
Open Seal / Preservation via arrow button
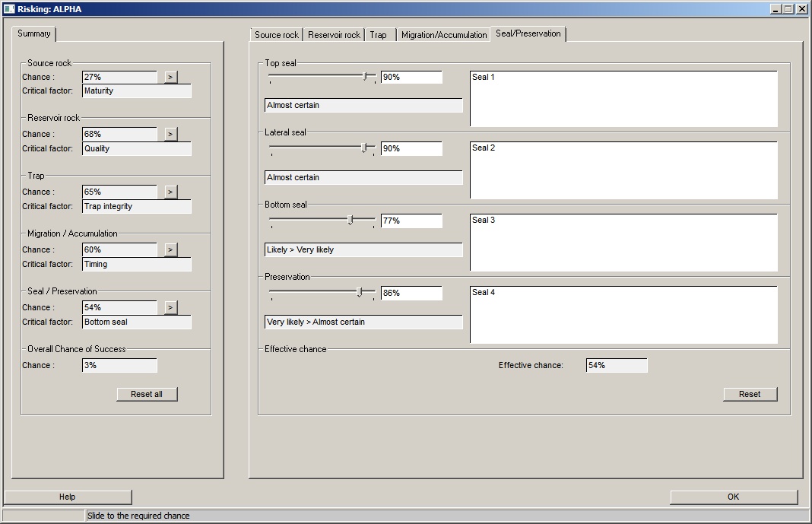pyautogui.click(x=170, y=307)
